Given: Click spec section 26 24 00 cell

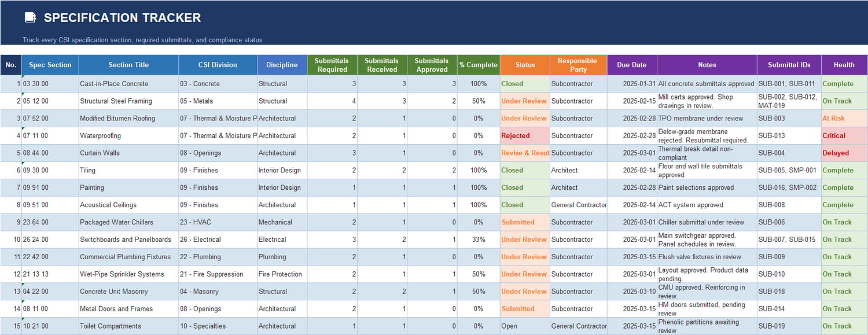Looking at the screenshot, I should 50,240.
